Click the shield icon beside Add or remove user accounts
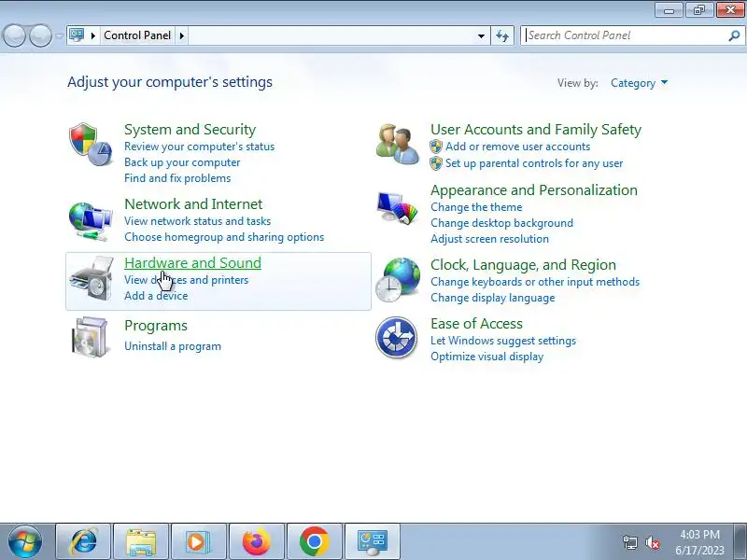The image size is (747, 560). coord(436,147)
